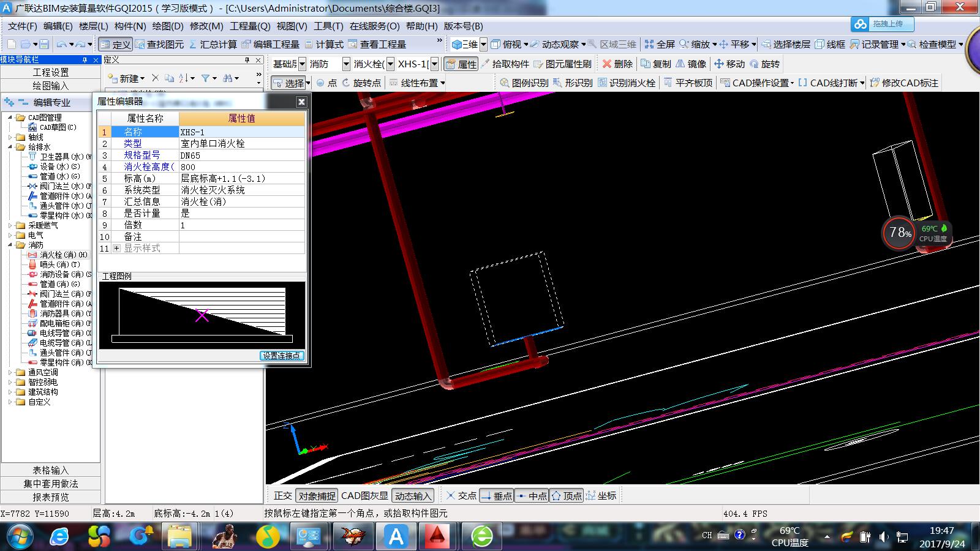Open 编辑工程量 edit quantities

click(x=270, y=44)
